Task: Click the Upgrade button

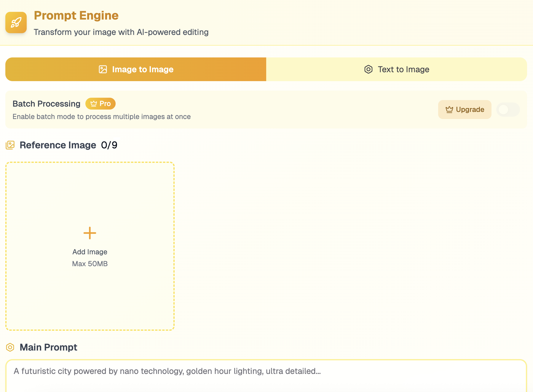Action: click(465, 110)
